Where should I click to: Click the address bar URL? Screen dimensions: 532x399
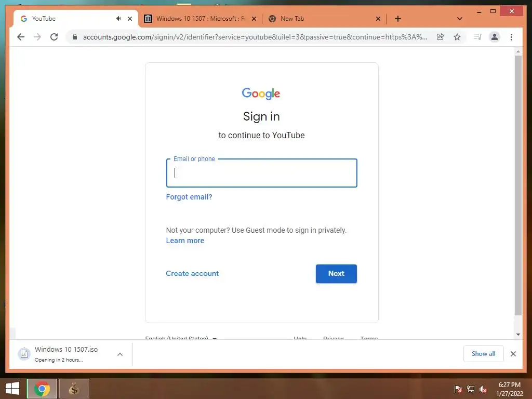255,37
